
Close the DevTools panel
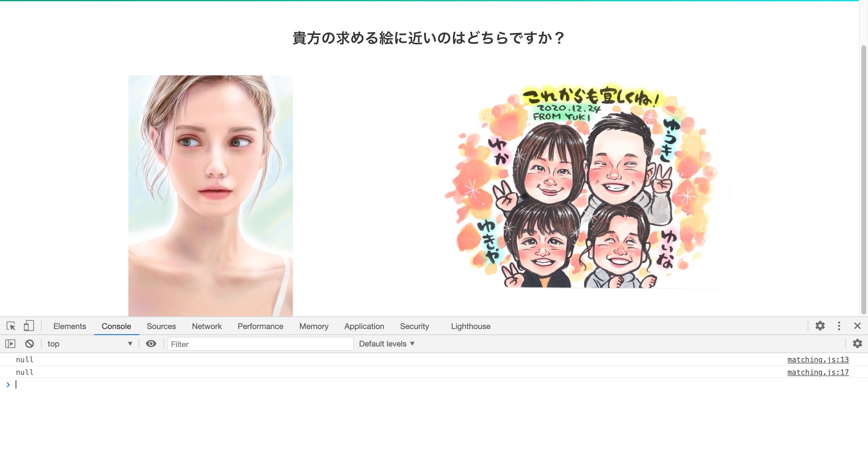pos(857,326)
